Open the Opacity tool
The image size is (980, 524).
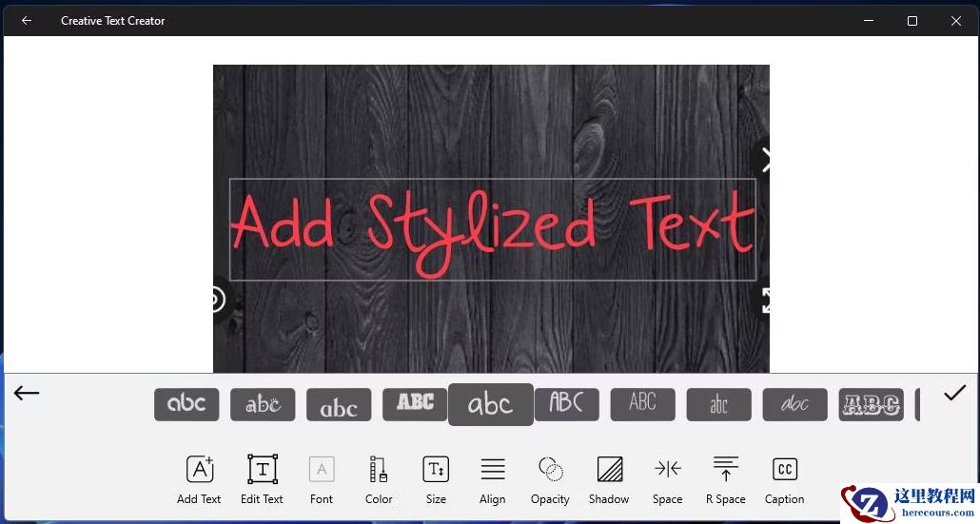551,469
